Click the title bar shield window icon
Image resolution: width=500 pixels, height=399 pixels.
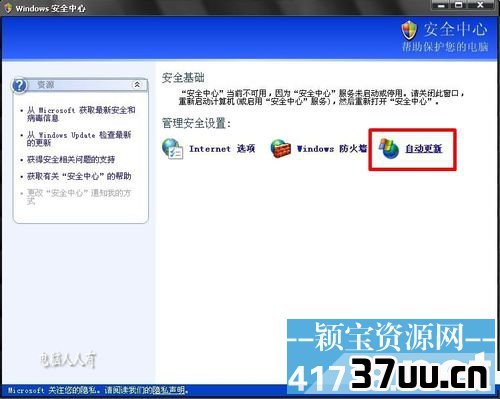click(x=8, y=8)
